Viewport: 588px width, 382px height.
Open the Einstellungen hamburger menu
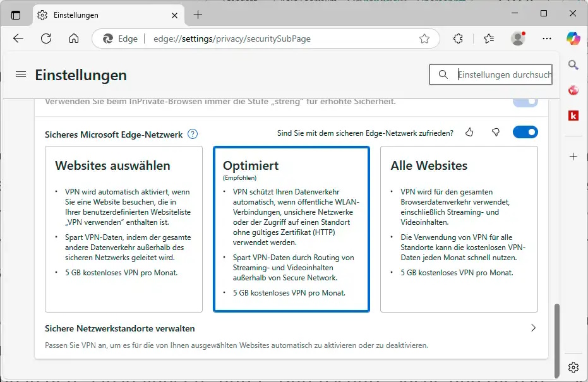tap(21, 75)
